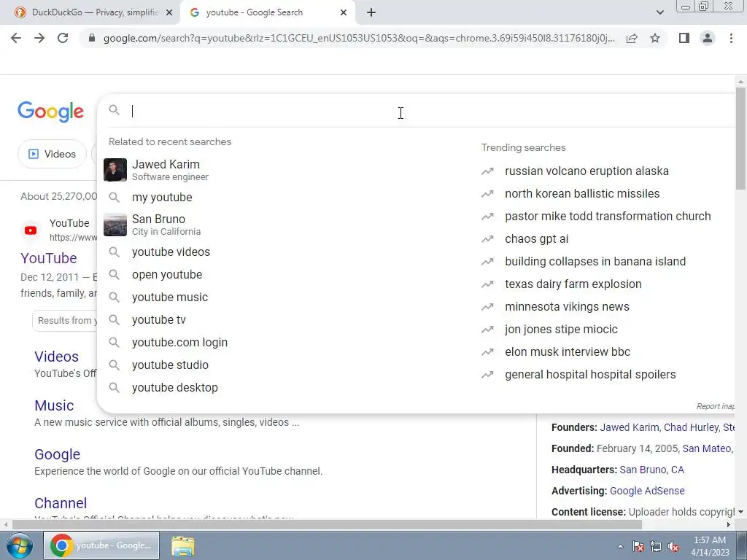This screenshot has height=560, width=747.
Task: Select 'youtube desktop' suggestion
Action: point(286,388)
